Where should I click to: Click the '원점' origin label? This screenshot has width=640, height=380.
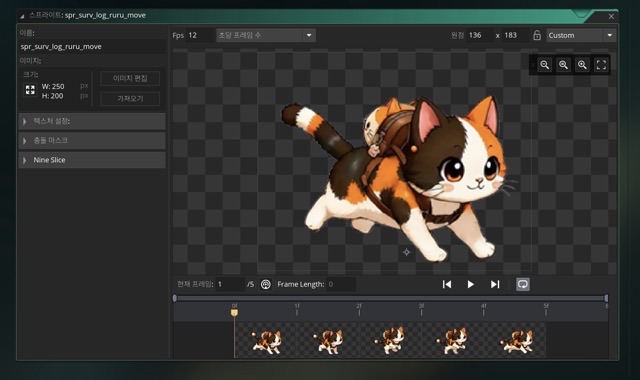point(457,36)
